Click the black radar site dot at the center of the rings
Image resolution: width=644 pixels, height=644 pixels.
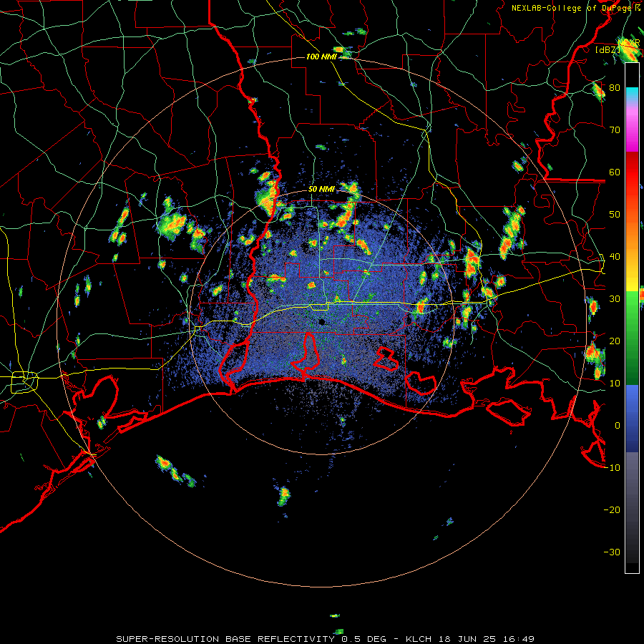click(322, 321)
